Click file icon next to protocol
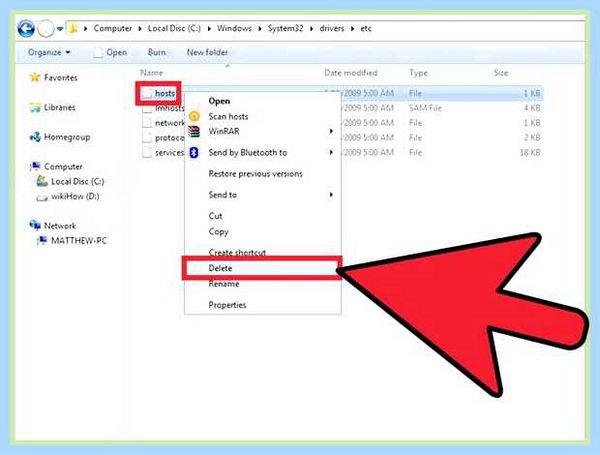600x455 pixels. pyautogui.click(x=147, y=137)
